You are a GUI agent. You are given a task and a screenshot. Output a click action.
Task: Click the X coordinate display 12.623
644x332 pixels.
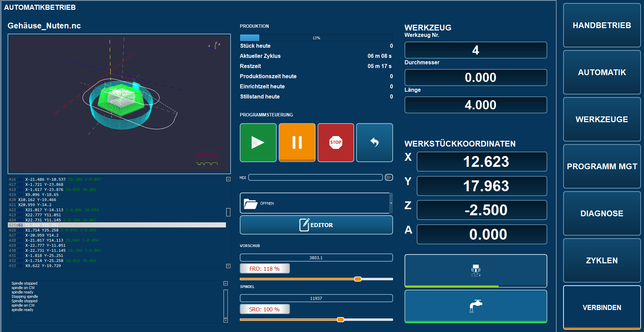coord(482,162)
